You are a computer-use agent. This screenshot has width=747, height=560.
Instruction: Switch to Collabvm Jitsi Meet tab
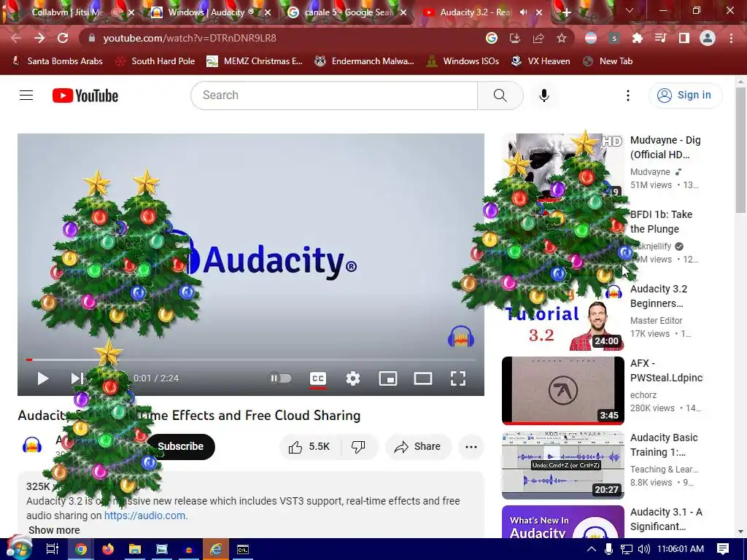[x=67, y=12]
